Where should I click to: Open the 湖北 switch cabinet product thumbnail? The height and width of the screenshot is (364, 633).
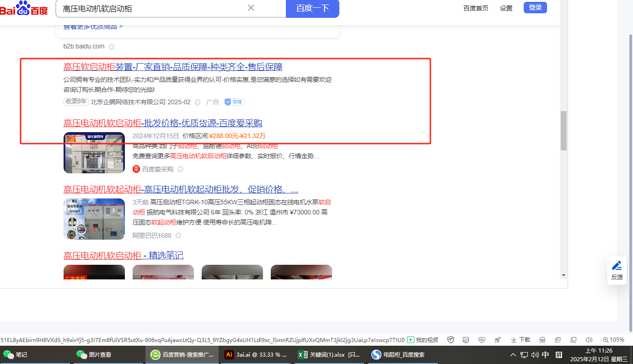click(94, 153)
